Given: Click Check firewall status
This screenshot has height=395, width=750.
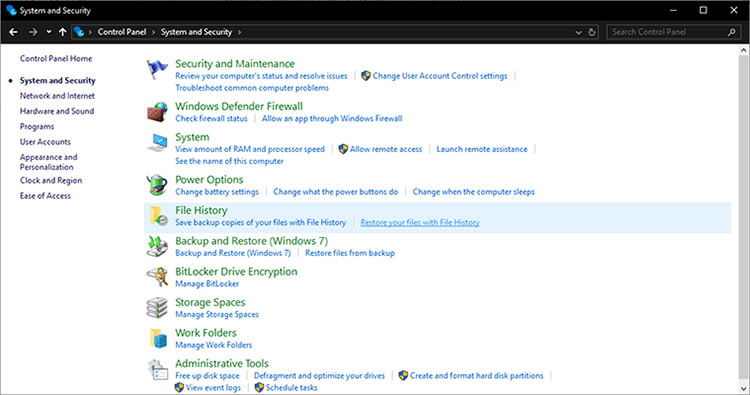Looking at the screenshot, I should pos(211,119).
